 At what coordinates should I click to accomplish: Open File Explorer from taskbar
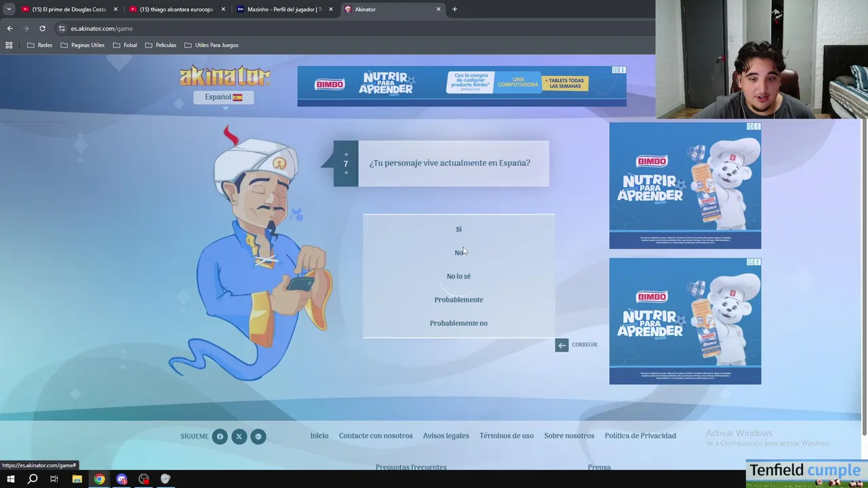77,479
